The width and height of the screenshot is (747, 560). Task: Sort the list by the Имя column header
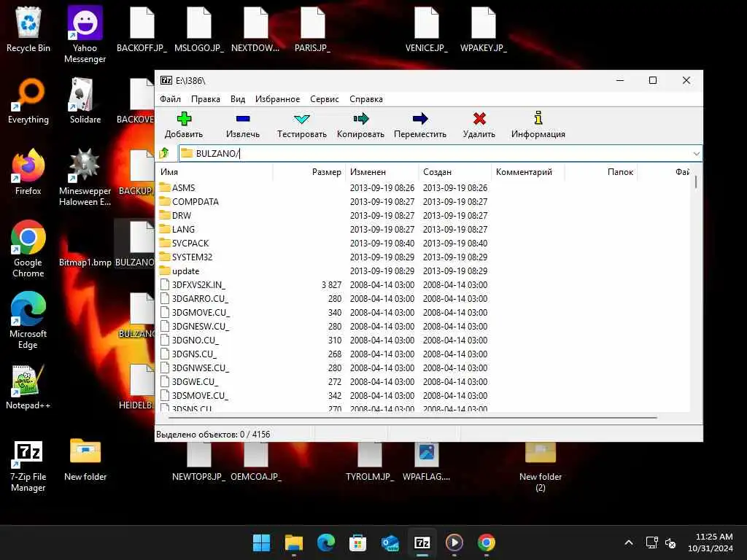[214, 172]
